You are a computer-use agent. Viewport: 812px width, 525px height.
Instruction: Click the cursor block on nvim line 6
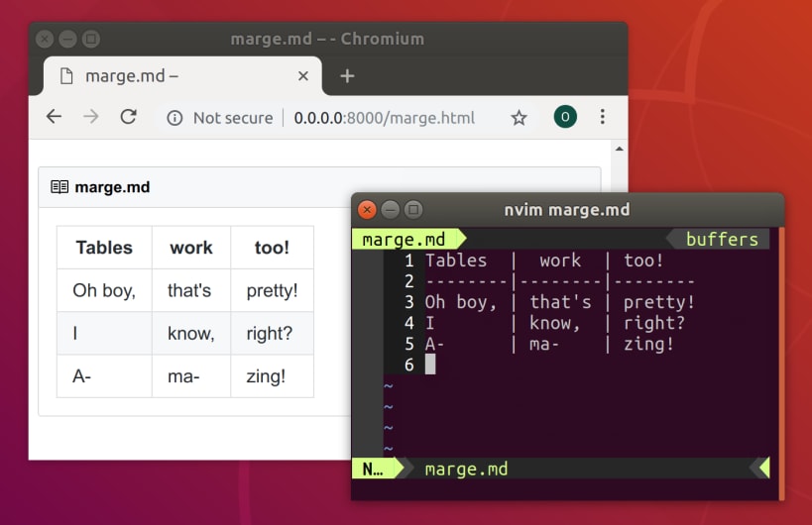(x=430, y=365)
